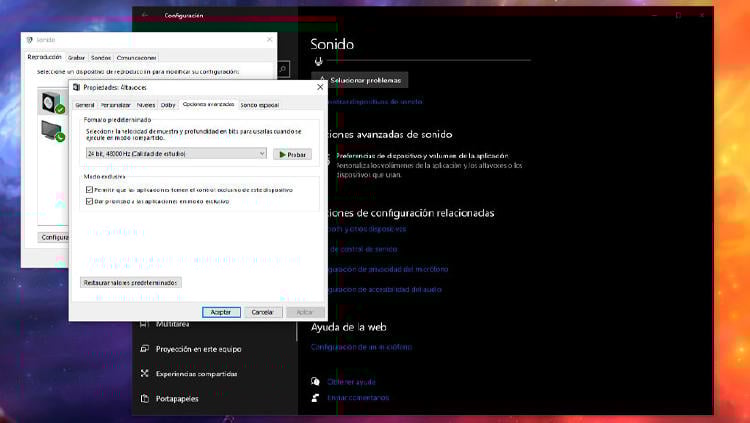Open the Comunicaciones tab in Sonido dialog
Screen dimensions: 750x423
[136, 58]
